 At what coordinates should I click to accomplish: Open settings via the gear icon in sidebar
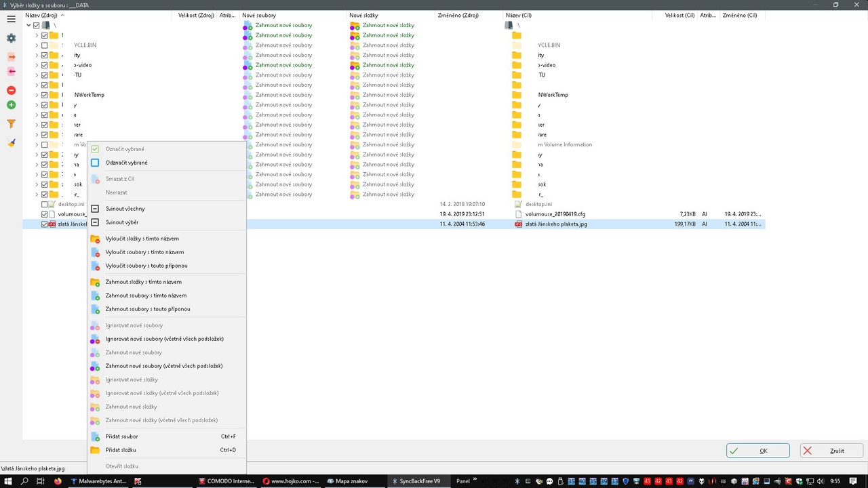pos(11,38)
